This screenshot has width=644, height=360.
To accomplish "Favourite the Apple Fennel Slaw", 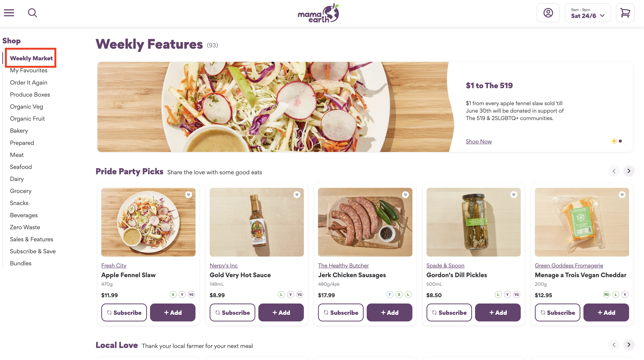I will coord(188,195).
